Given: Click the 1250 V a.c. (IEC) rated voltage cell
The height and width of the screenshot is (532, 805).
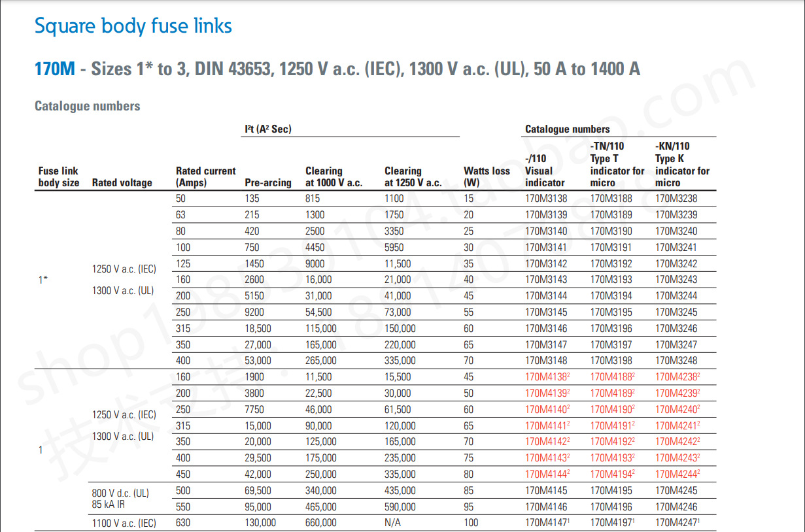Looking at the screenshot, I should pyautogui.click(x=124, y=268).
